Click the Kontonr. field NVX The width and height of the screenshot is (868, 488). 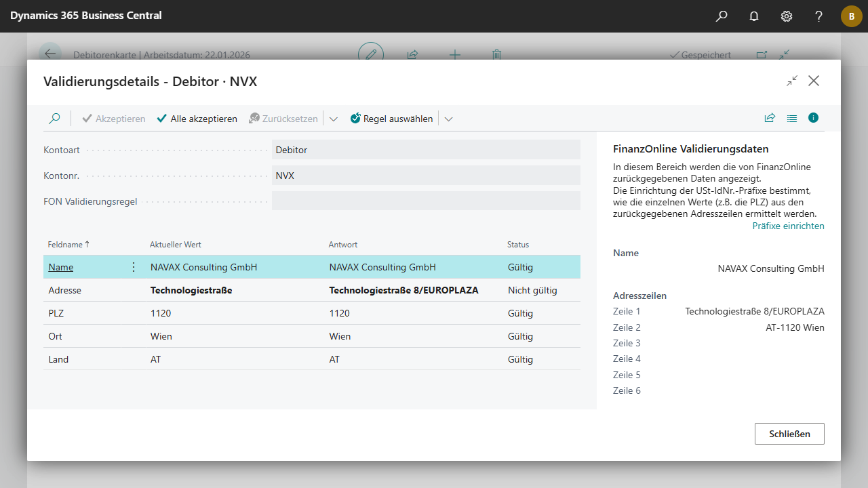(x=426, y=176)
